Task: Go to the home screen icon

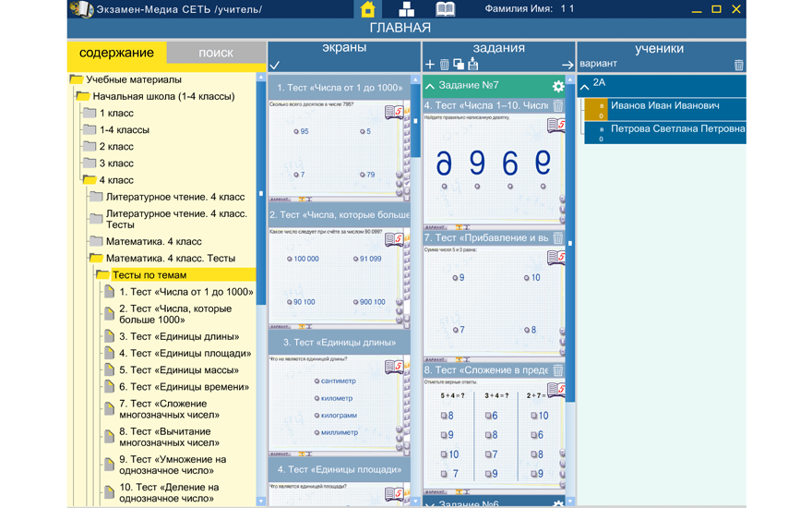Action: 367,9
